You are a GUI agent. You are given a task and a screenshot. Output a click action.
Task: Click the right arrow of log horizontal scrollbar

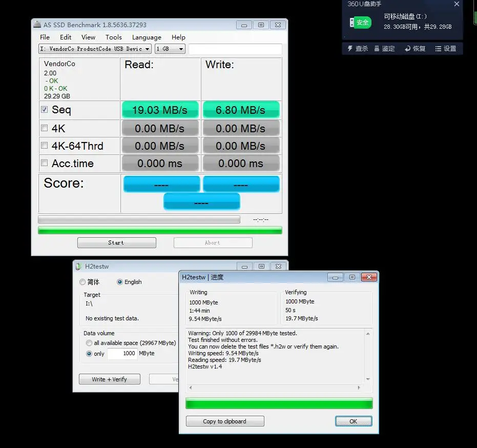click(359, 388)
